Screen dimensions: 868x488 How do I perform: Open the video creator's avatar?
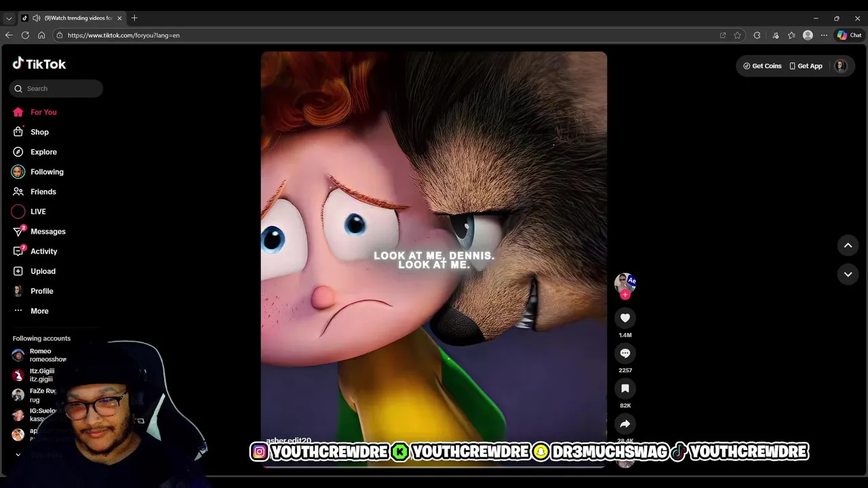point(625,283)
